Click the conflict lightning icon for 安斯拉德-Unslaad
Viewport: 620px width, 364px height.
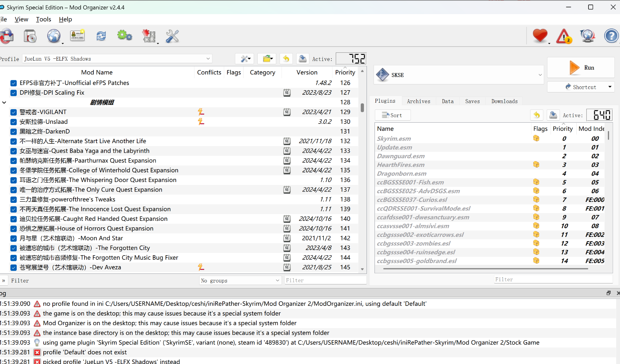201,121
